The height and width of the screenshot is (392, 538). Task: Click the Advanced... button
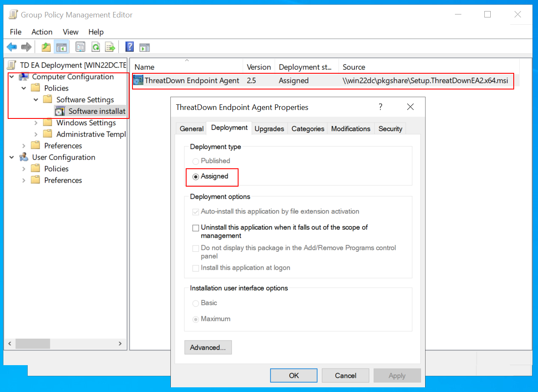coord(208,347)
